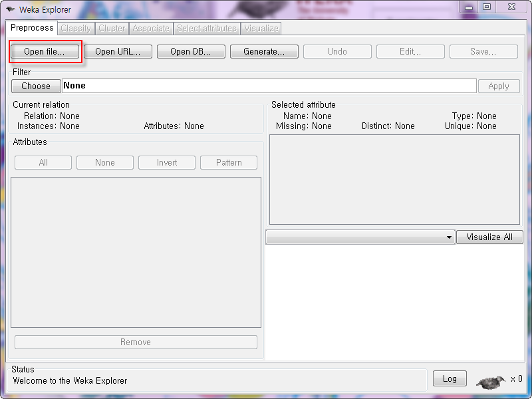Open the database via Open DB...
532x399 pixels.
[191, 52]
